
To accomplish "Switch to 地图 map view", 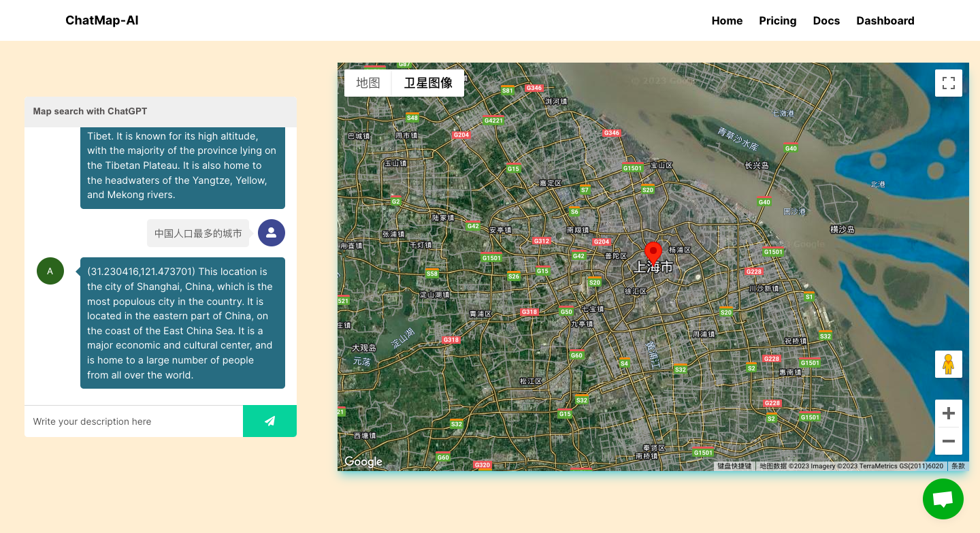I will tap(368, 83).
